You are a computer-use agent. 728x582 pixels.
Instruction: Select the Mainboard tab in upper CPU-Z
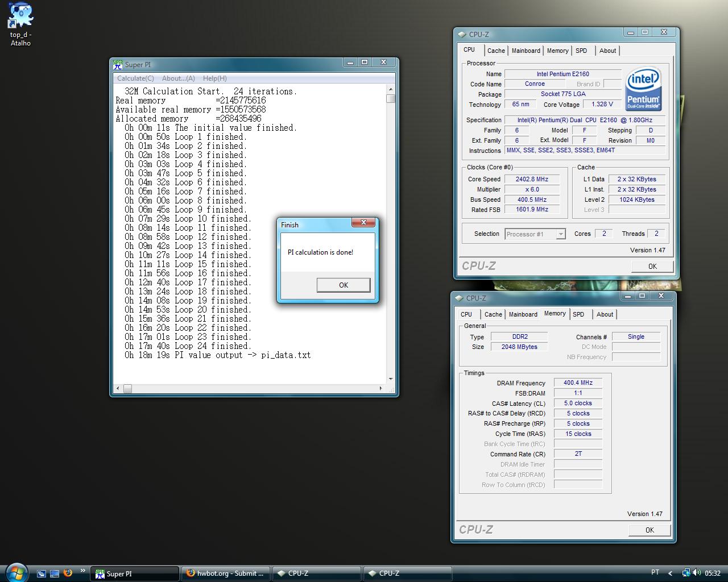pyautogui.click(x=526, y=51)
